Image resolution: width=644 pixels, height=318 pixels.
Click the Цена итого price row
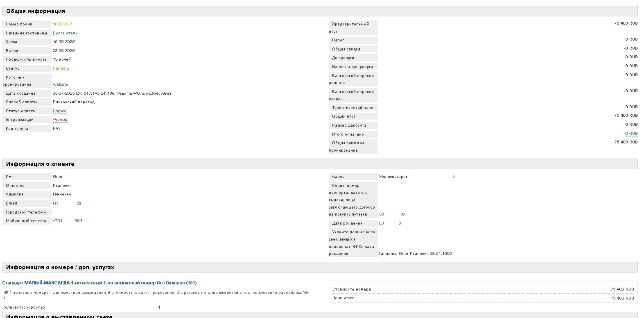tap(483, 298)
